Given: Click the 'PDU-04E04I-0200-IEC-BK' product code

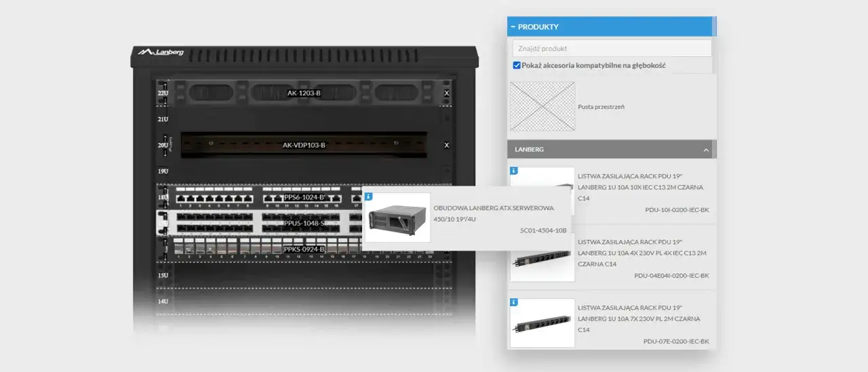Looking at the screenshot, I should (x=671, y=276).
